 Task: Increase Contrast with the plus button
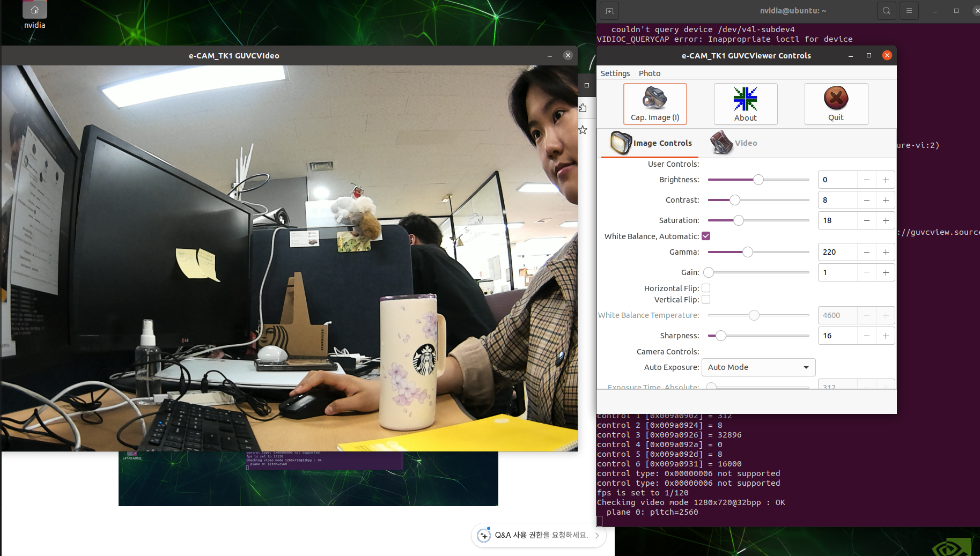[x=886, y=200]
